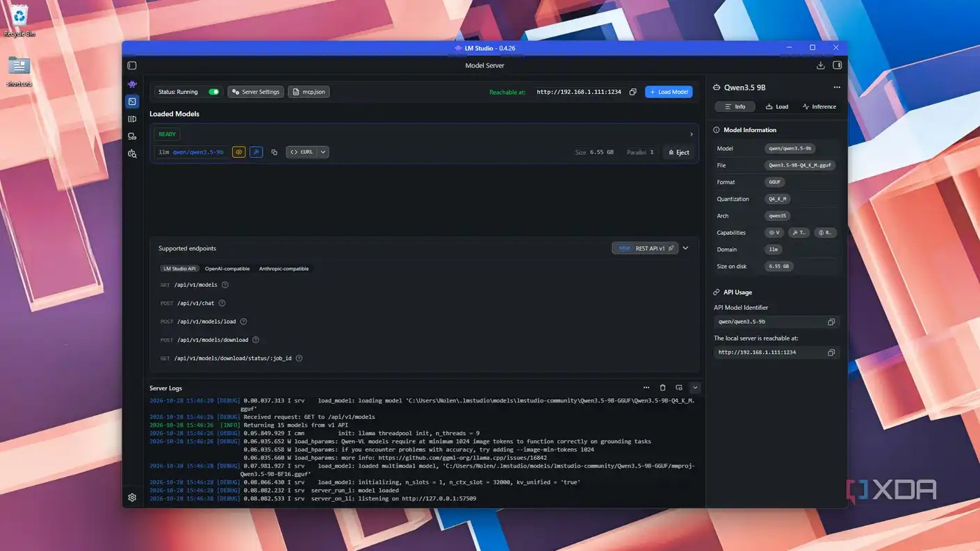Click the Vision capability chip
The width and height of the screenshot is (980, 551).
[774, 233]
